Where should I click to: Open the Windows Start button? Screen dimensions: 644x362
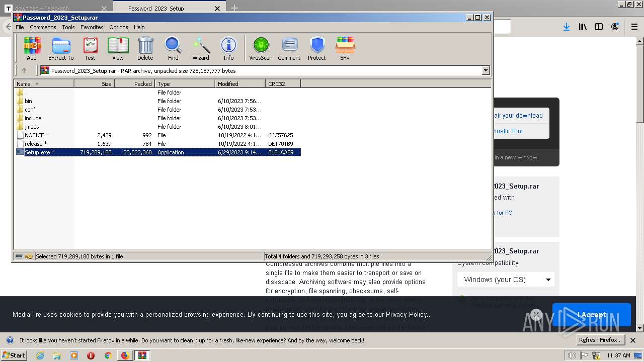pyautogui.click(x=15, y=355)
